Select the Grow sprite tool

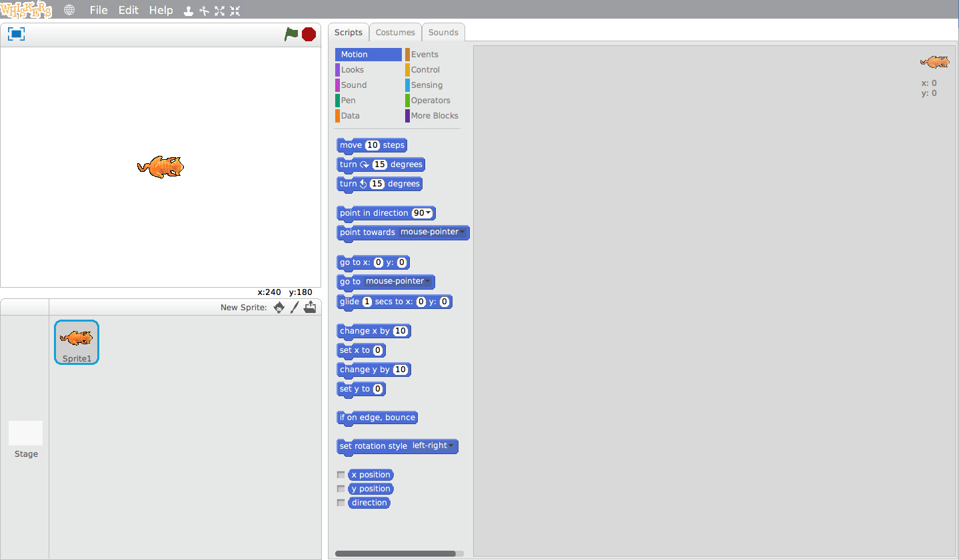coord(219,11)
